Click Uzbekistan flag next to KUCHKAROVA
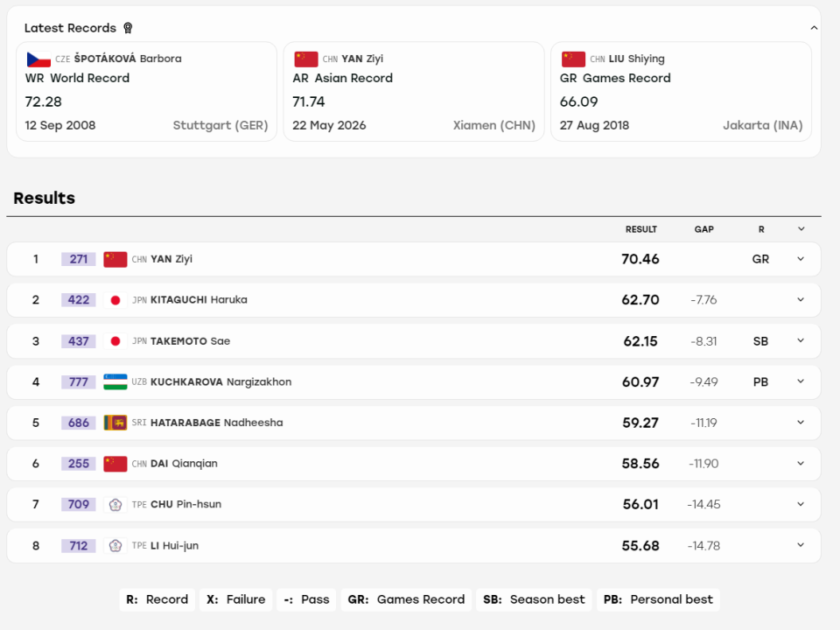This screenshot has width=840, height=630. (x=115, y=382)
